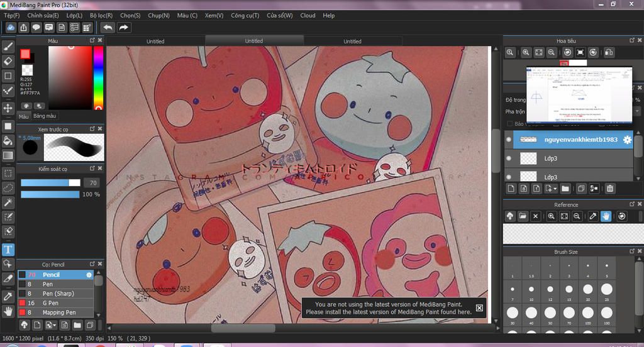Select the Eyedropper tool

pyautogui.click(x=8, y=296)
